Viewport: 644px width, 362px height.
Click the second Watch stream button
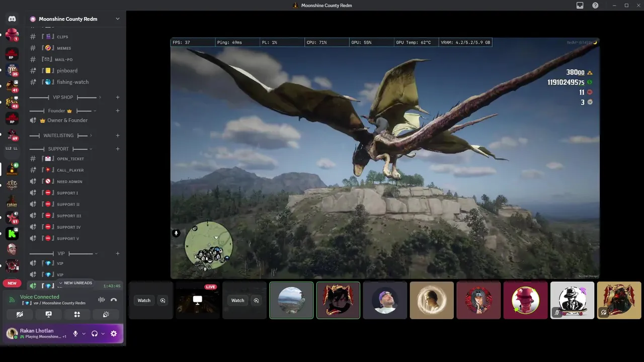click(x=237, y=301)
